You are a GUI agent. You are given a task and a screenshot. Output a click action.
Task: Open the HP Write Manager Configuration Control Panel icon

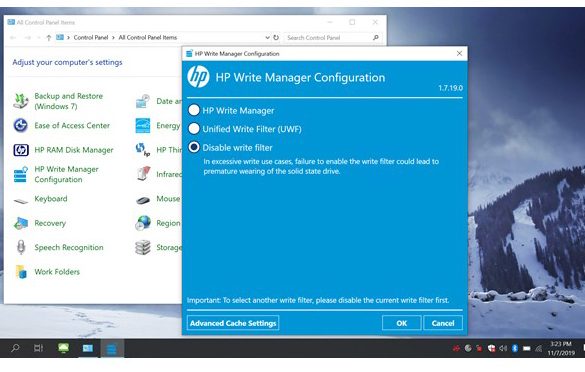click(x=21, y=174)
